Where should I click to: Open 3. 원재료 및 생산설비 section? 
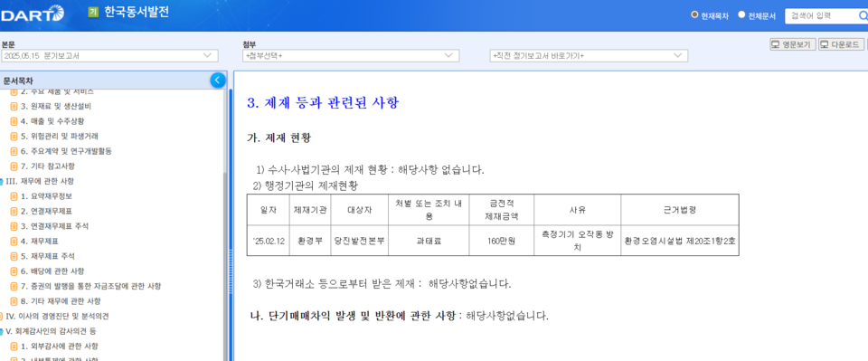pos(56,106)
